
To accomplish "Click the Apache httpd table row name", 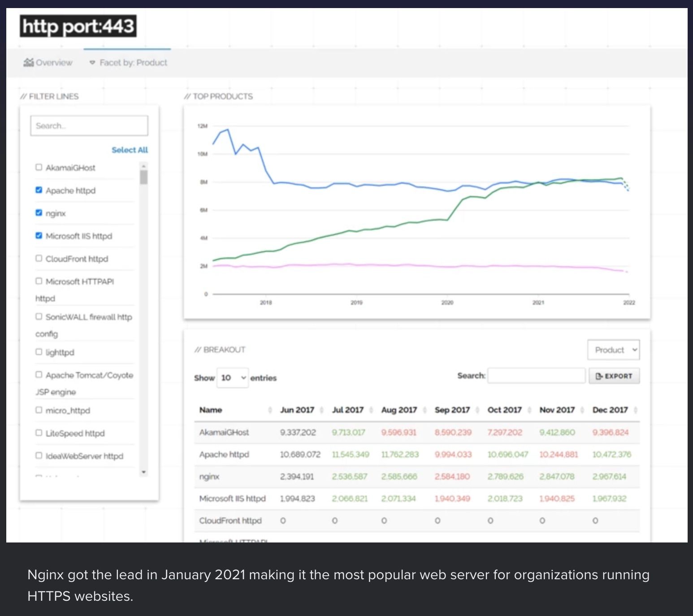I will point(224,454).
